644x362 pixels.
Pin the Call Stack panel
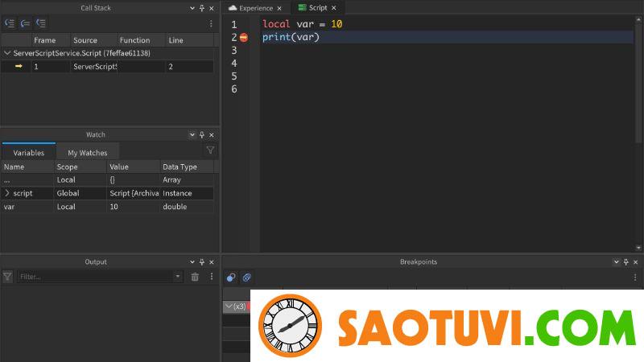tap(202, 8)
